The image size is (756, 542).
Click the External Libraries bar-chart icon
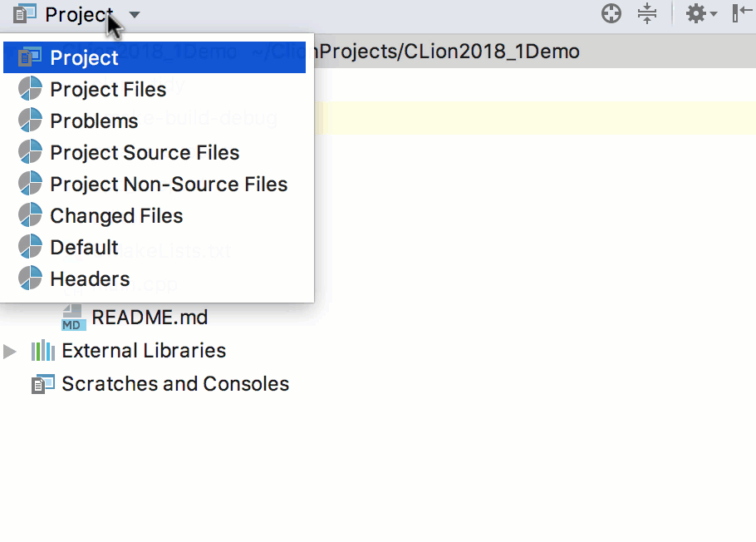[x=43, y=351]
